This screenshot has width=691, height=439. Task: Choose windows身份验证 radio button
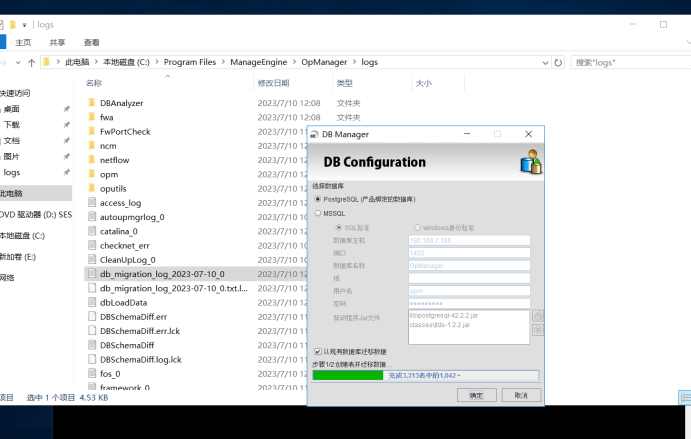point(417,227)
